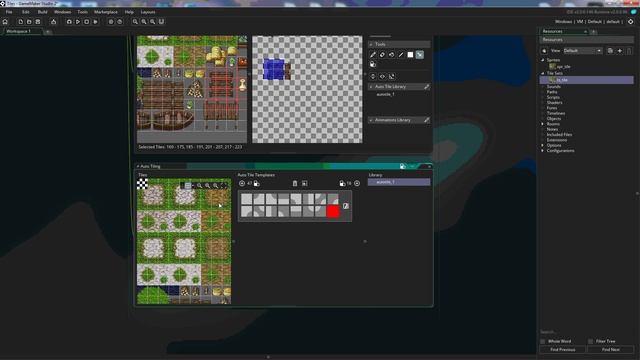Open the Tools menu

[x=82, y=12]
